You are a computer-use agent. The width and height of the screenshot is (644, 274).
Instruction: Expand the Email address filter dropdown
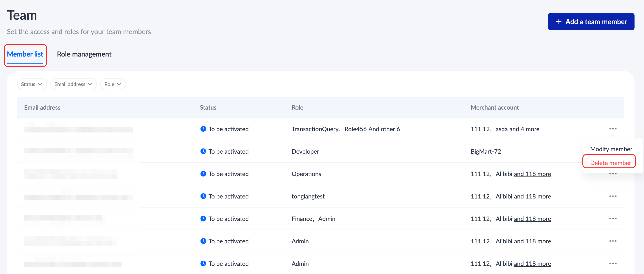(x=73, y=84)
